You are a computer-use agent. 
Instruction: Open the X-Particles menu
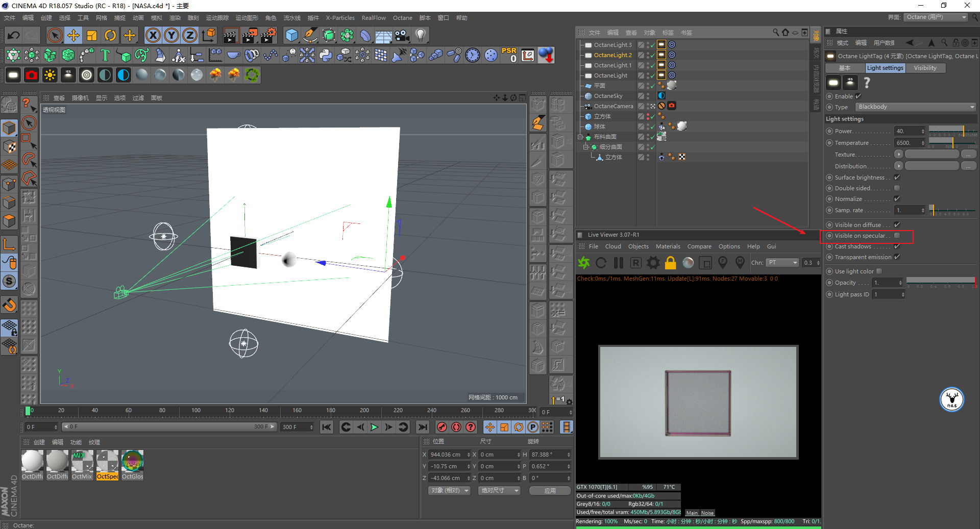340,18
